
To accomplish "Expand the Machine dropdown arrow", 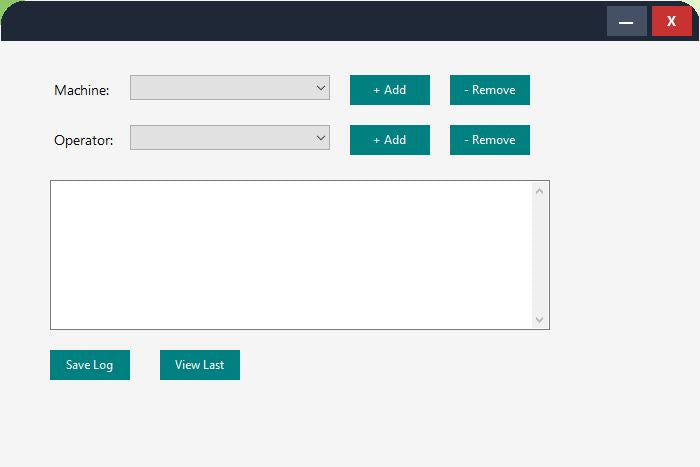I will tap(321, 88).
